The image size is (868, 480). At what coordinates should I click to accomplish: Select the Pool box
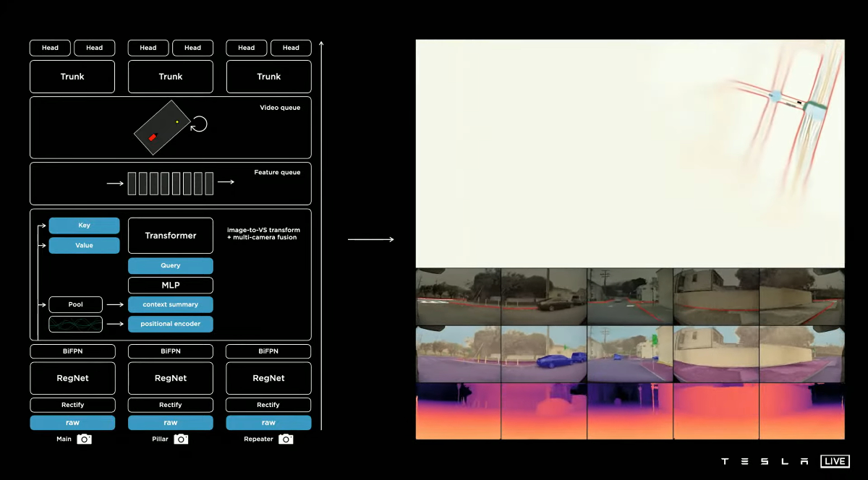(75, 304)
